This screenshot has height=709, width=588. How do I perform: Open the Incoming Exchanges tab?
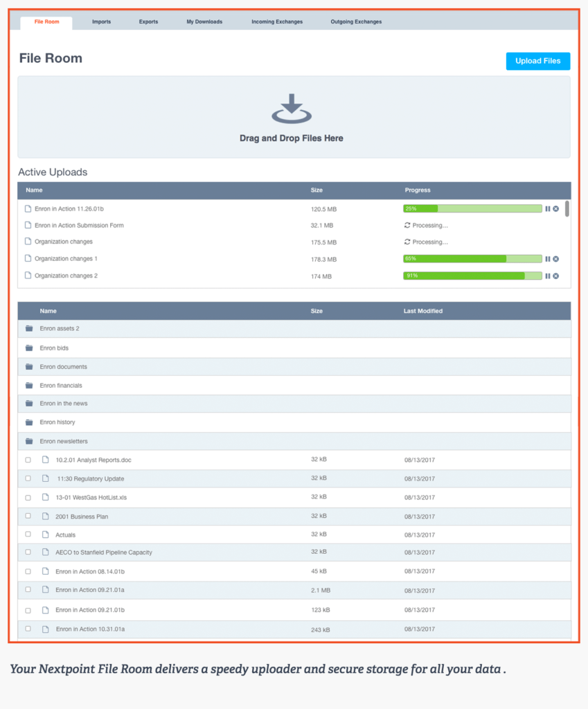277,22
